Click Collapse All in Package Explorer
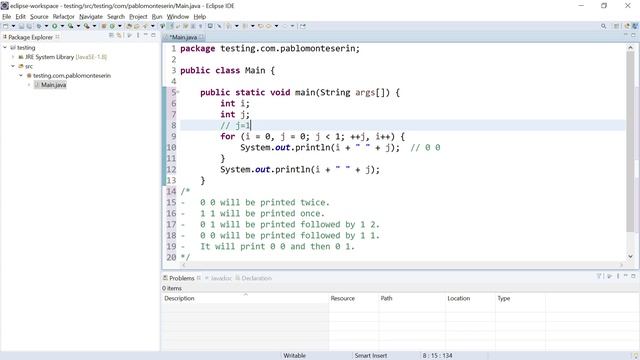 (111, 36)
